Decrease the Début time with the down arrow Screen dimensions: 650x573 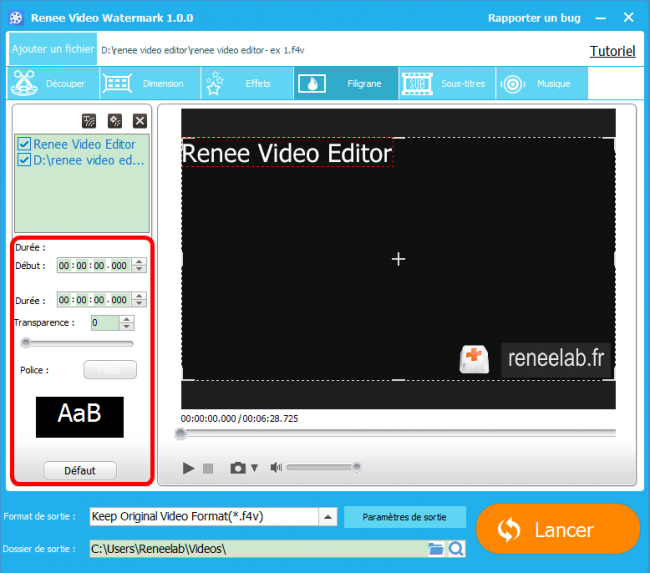click(x=139, y=269)
